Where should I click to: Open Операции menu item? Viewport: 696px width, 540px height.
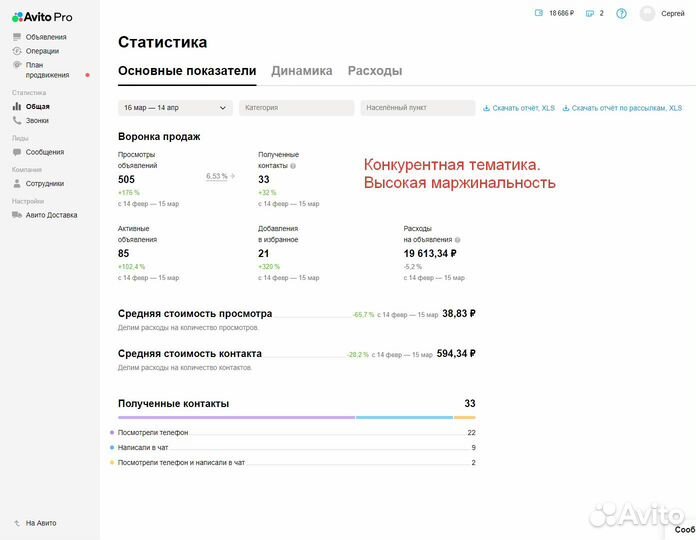tap(42, 51)
